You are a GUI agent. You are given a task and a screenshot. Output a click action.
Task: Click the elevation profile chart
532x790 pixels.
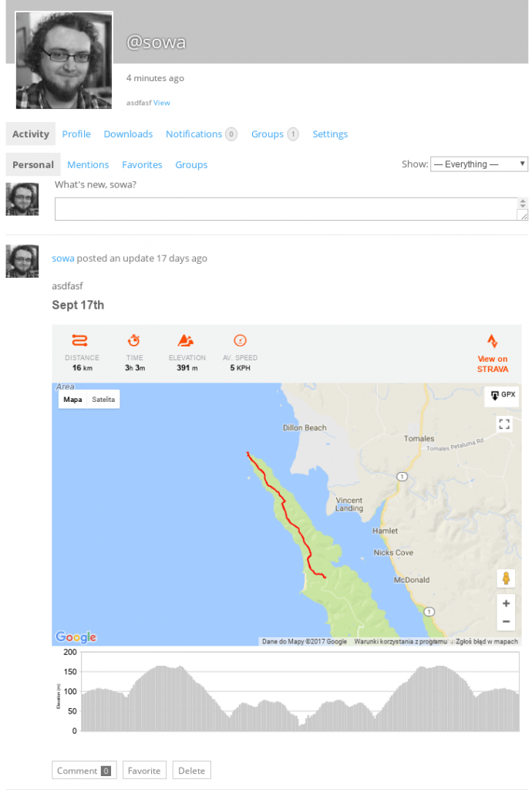click(299, 692)
